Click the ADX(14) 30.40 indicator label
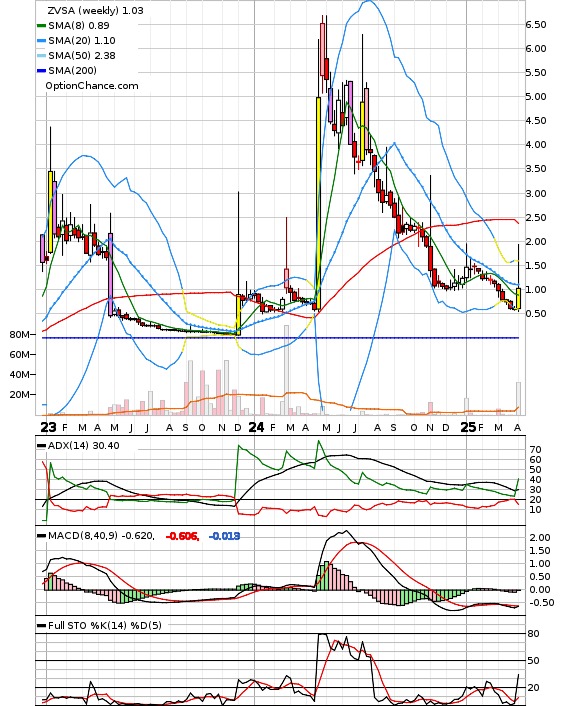 tap(84, 446)
